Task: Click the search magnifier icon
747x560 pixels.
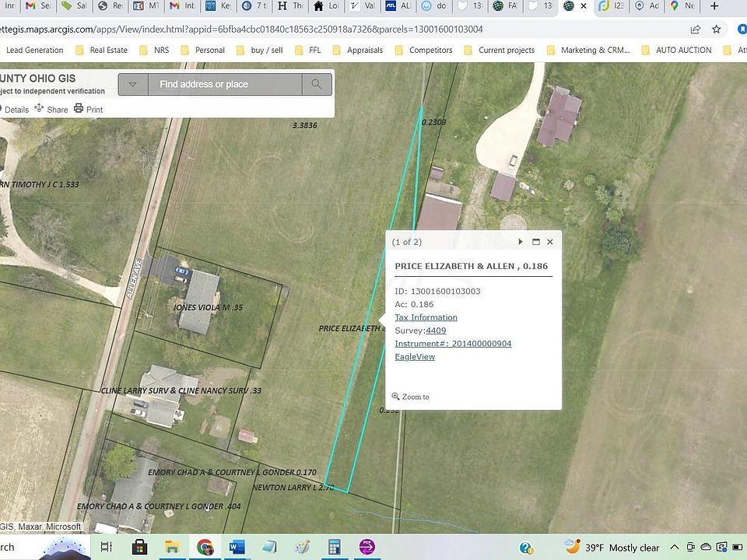Action: (317, 84)
